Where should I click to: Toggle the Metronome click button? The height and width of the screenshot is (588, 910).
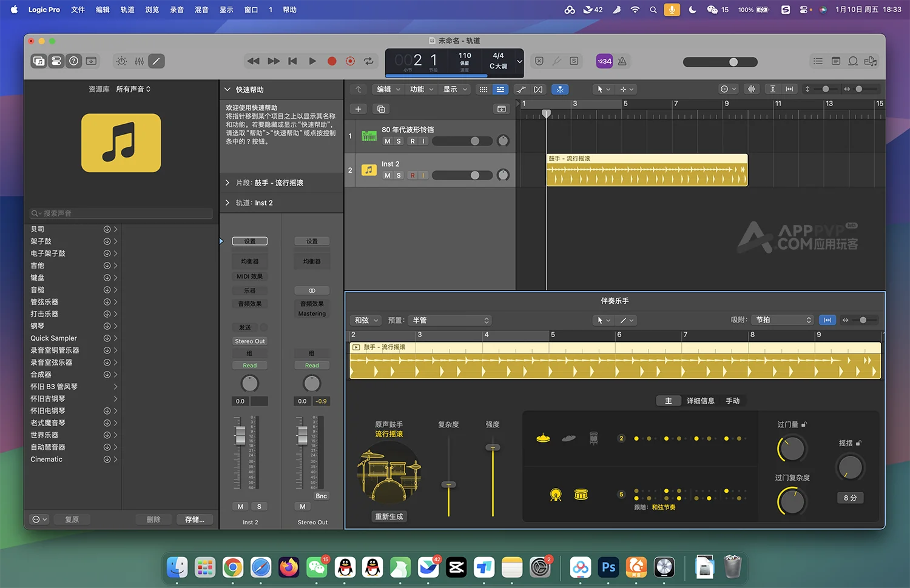tap(622, 61)
